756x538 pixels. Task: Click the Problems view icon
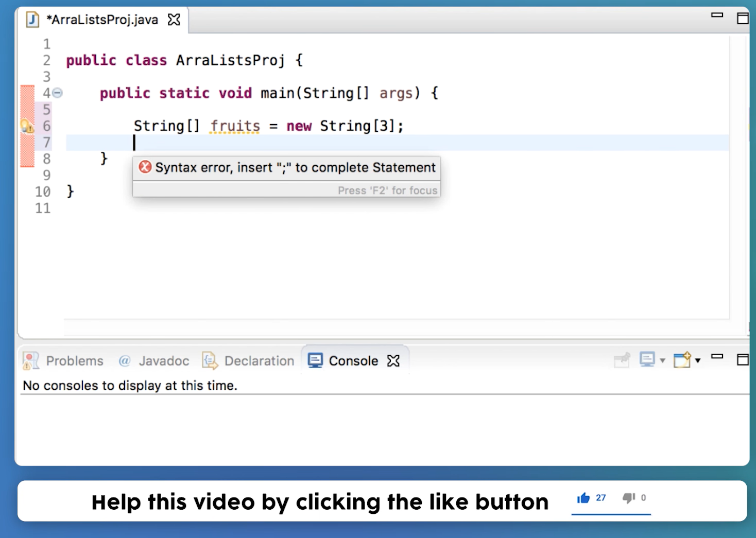tap(31, 361)
